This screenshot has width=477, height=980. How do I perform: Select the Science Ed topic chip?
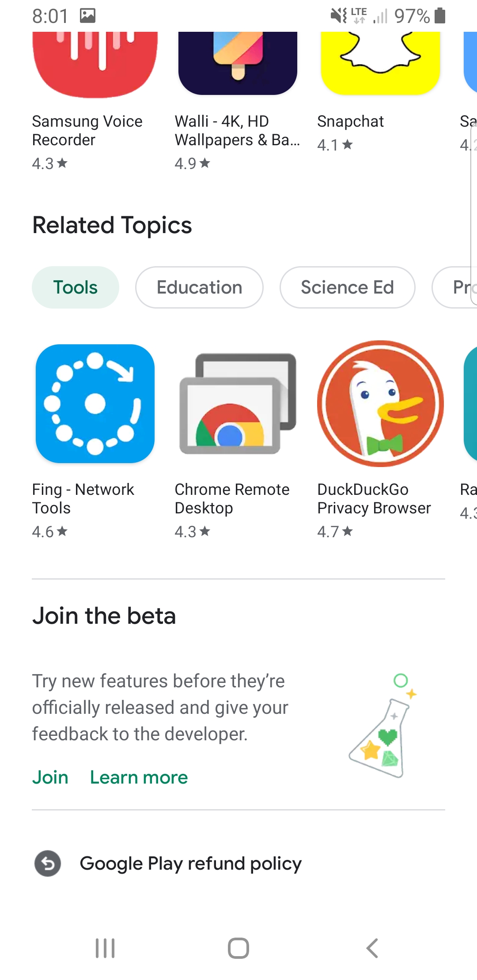coord(348,287)
